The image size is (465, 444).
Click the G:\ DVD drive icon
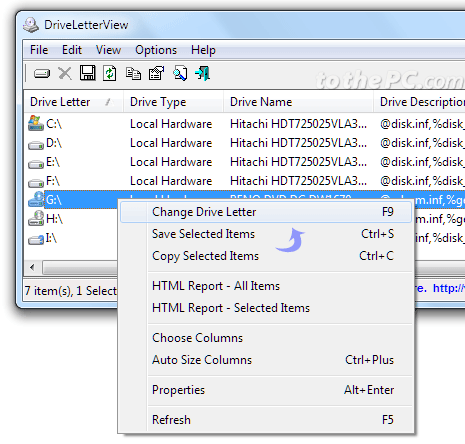pyautogui.click(x=36, y=199)
